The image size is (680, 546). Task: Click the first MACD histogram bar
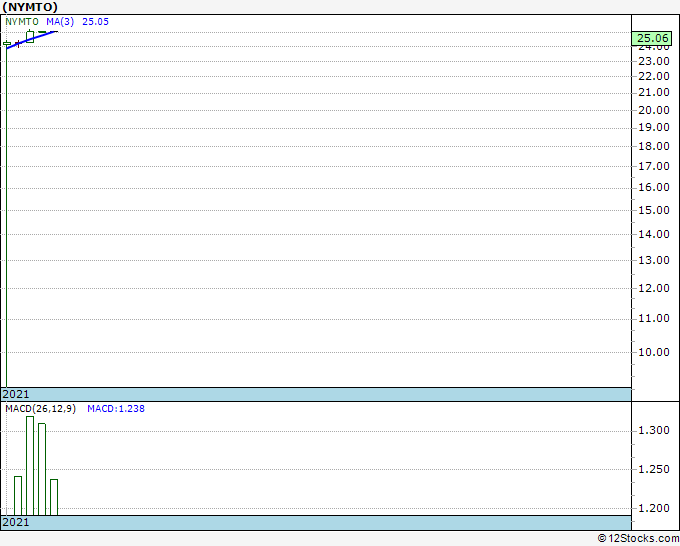coord(18,496)
